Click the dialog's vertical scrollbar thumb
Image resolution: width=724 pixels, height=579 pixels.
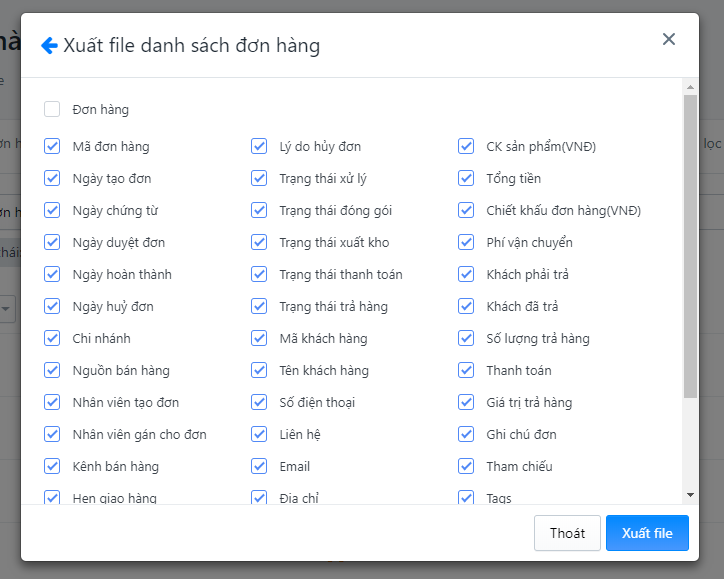(x=690, y=246)
